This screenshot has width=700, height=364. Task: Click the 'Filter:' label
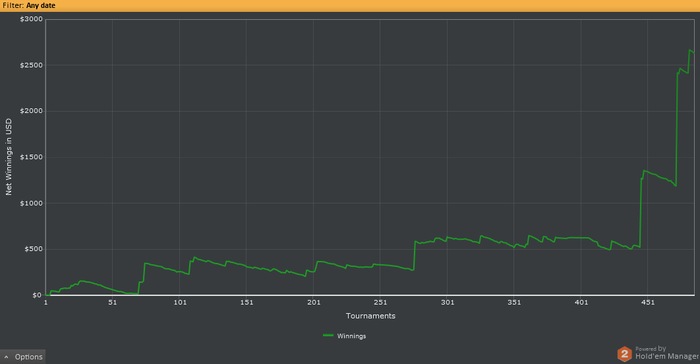(x=13, y=6)
